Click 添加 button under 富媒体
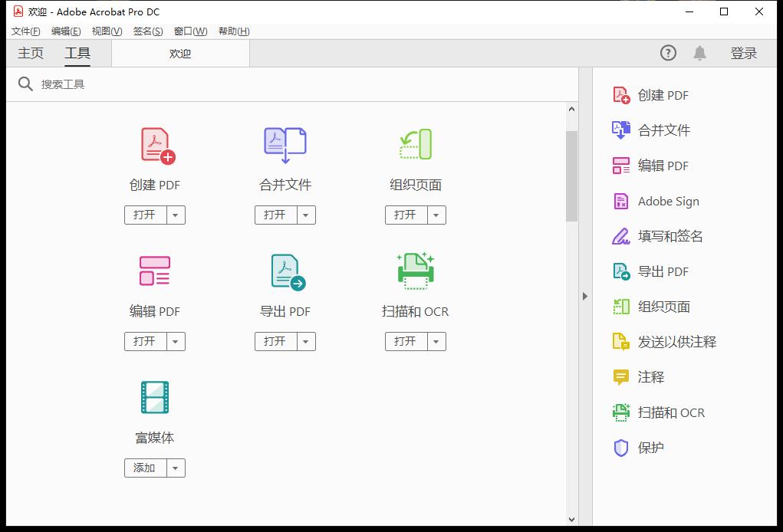This screenshot has height=532, width=783. click(x=145, y=468)
